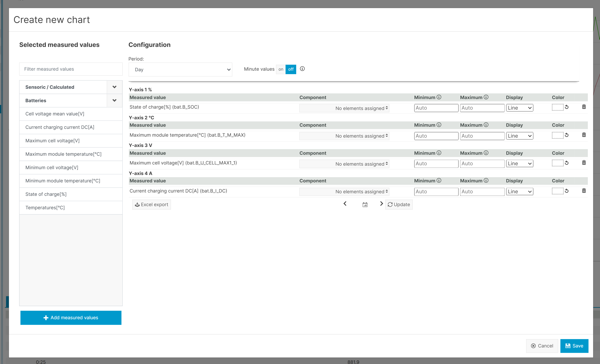
Task: Switch Minute values to on
Action: click(281, 69)
